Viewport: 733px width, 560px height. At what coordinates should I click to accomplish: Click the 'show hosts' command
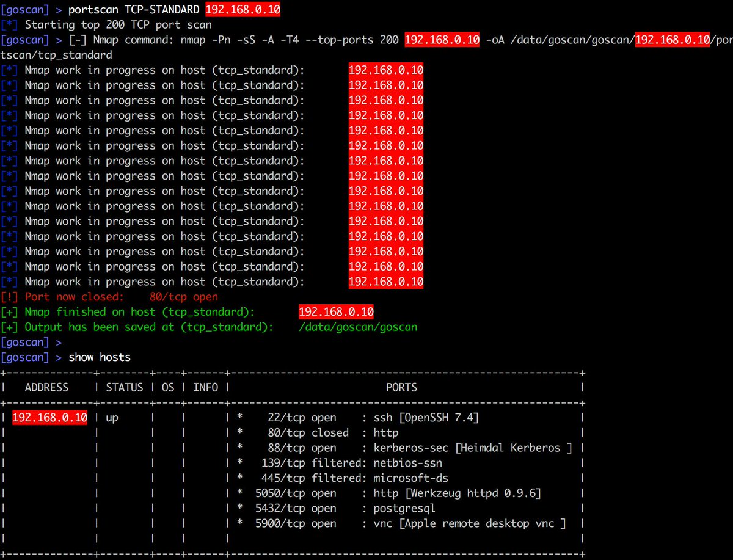[100, 357]
